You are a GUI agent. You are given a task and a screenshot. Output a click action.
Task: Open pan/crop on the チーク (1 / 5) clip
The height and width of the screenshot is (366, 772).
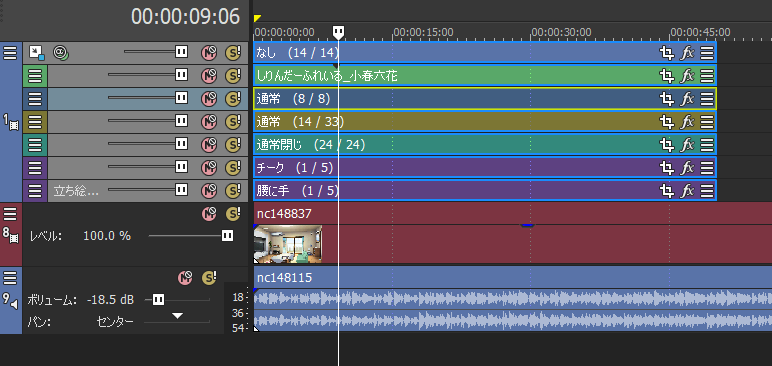tap(667, 168)
